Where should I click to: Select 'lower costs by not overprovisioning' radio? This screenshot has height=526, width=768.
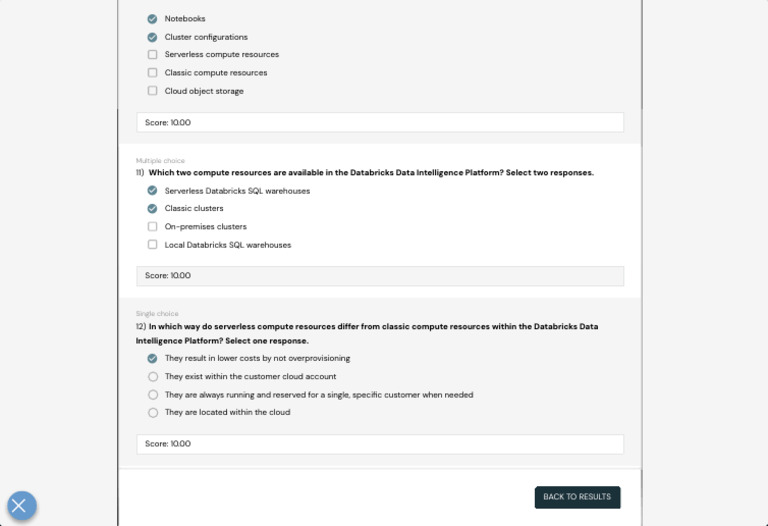coord(152,358)
